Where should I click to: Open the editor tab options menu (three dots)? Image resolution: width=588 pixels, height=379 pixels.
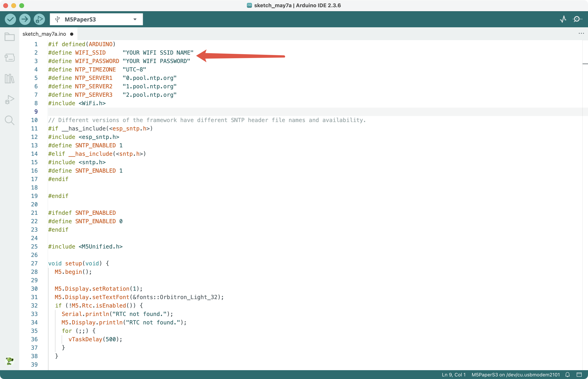(x=581, y=34)
